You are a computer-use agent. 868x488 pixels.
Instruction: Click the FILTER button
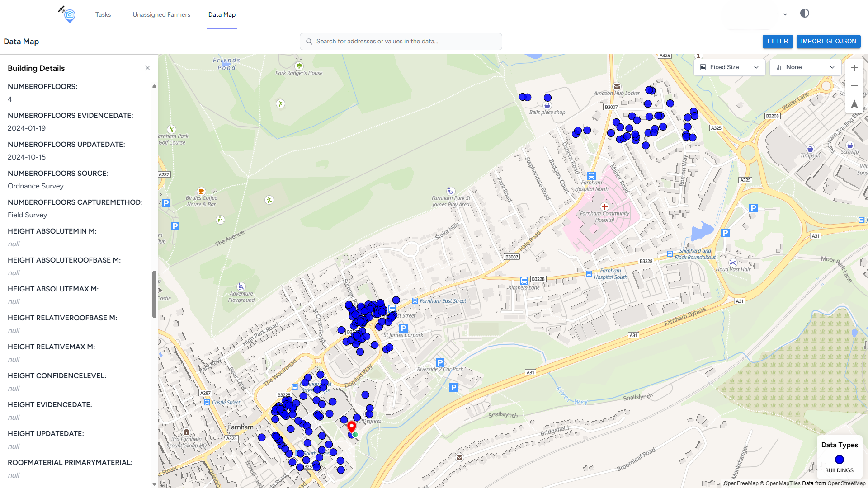point(777,41)
